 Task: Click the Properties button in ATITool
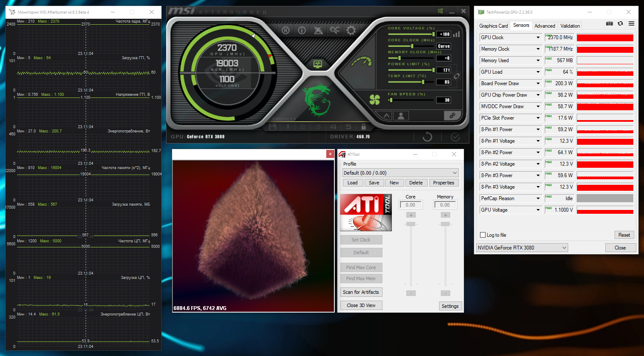point(444,183)
